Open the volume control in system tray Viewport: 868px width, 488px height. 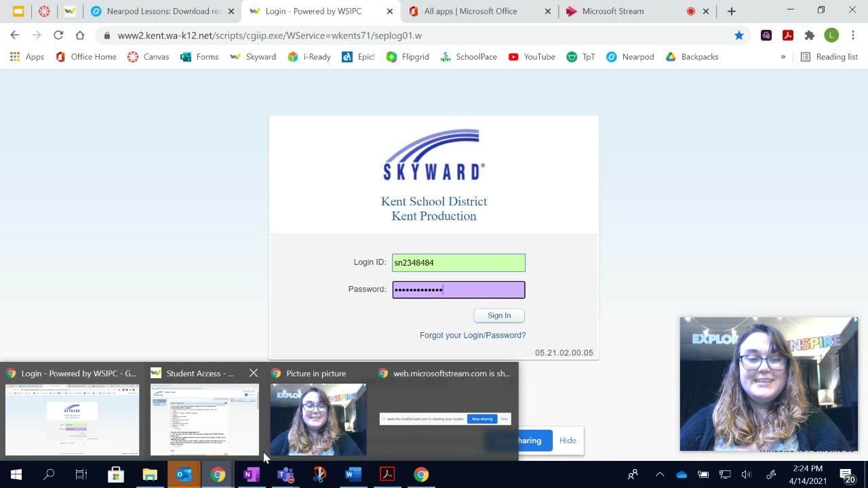point(747,474)
